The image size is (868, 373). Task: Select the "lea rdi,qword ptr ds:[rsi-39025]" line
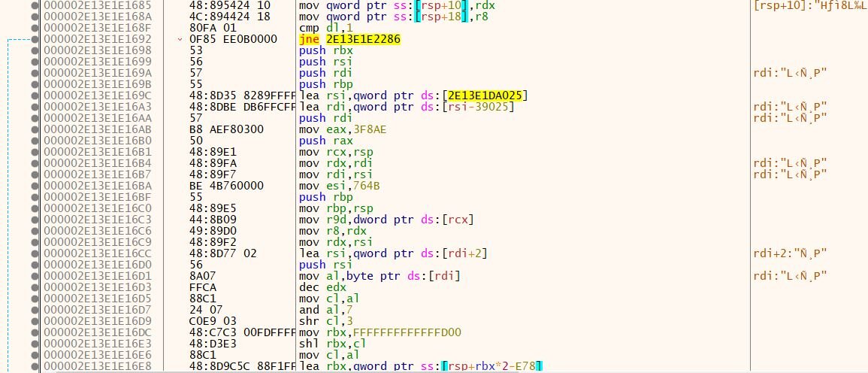407,106
